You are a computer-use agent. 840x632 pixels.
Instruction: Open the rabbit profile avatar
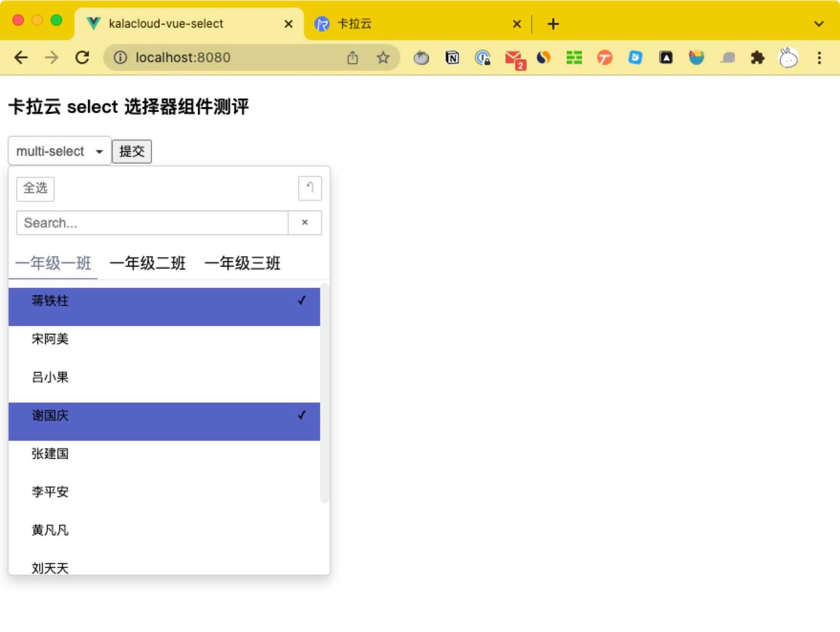pyautogui.click(x=788, y=58)
